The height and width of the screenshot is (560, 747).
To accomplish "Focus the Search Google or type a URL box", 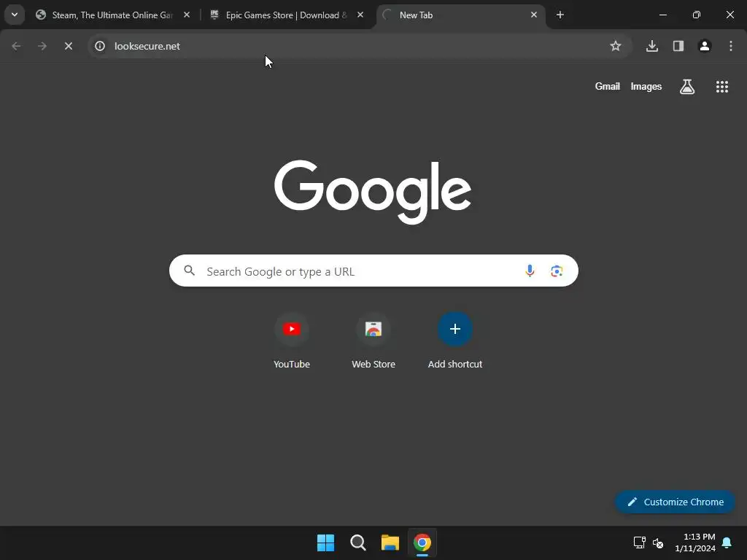I will pyautogui.click(x=373, y=271).
